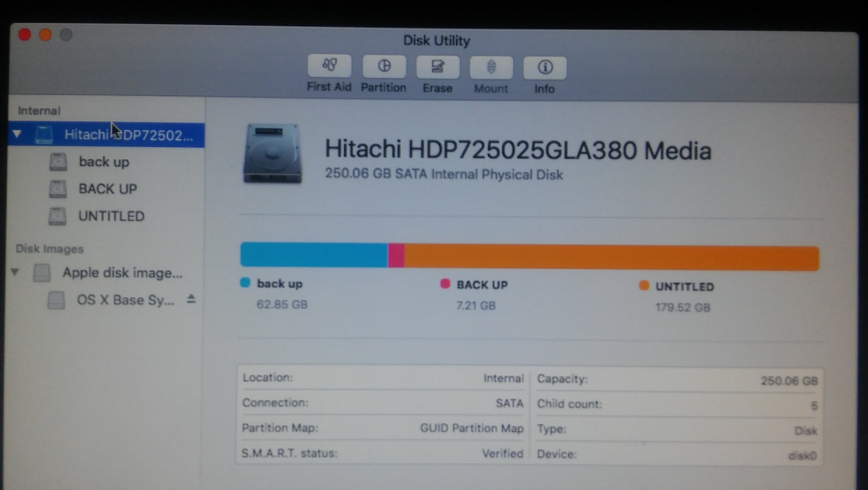Click the 'GUID Partition Map' value
This screenshot has height=490, width=868.
click(x=472, y=428)
